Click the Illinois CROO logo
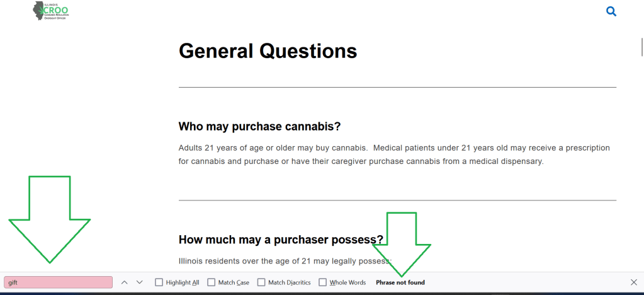Screen dimensions: 644x295 click(52, 11)
